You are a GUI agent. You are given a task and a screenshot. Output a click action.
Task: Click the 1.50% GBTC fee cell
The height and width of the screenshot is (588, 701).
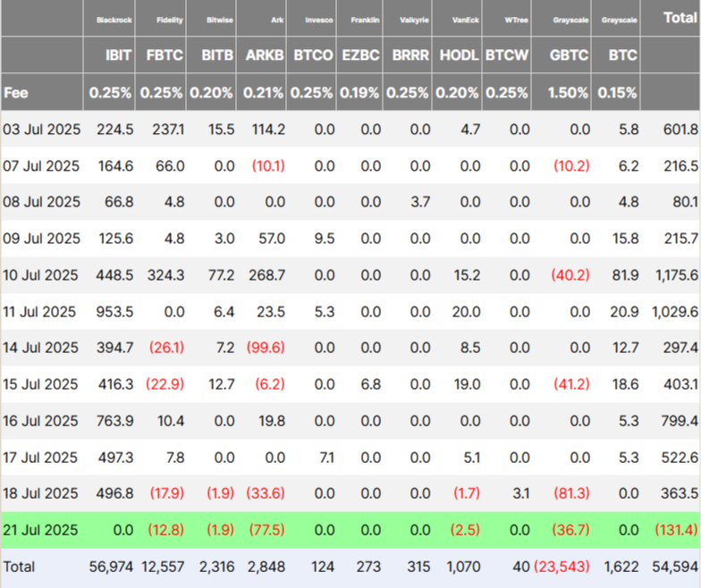click(x=568, y=93)
